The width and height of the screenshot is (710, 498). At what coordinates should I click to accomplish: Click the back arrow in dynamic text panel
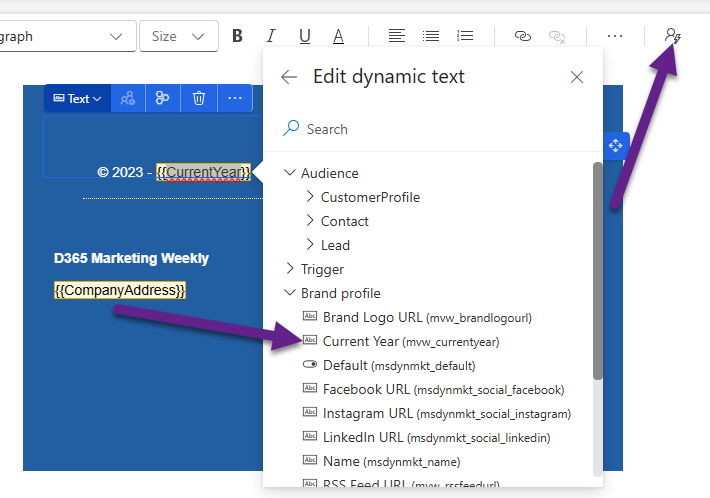click(x=289, y=77)
